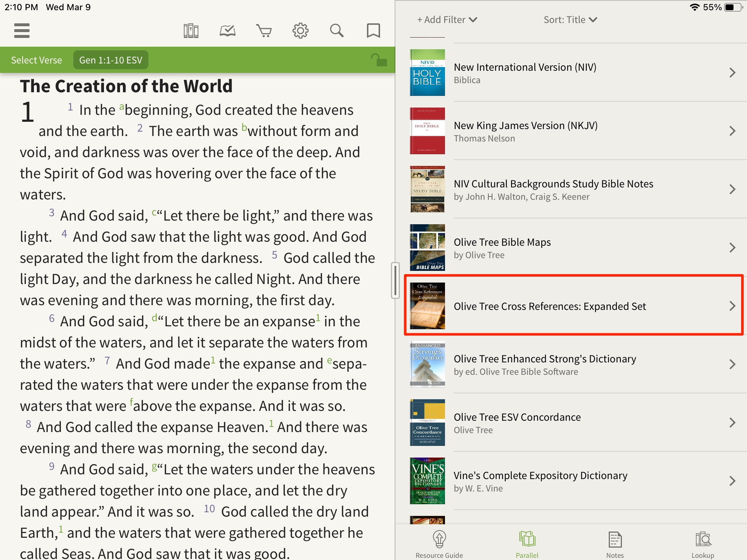Select Olive Tree ESV Concordance title
Image resolution: width=747 pixels, height=560 pixels.
pyautogui.click(x=517, y=417)
